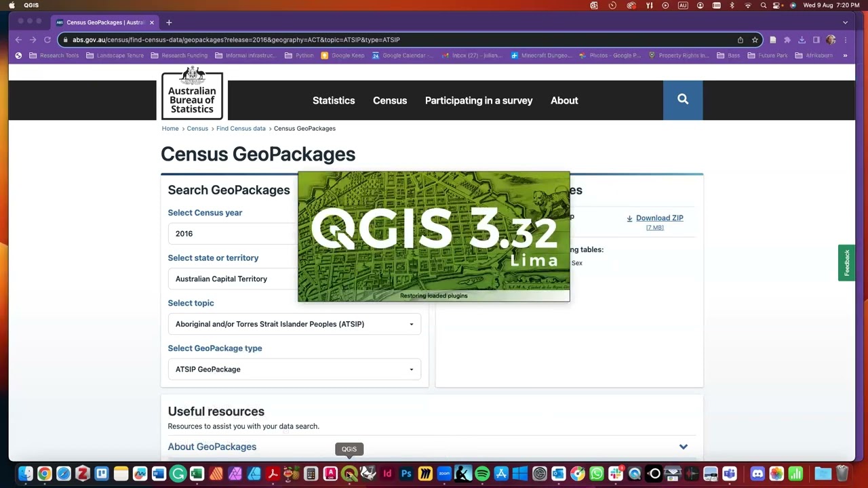Close the Census GeoPackages tab
The width and height of the screenshot is (868, 488).
[152, 22]
